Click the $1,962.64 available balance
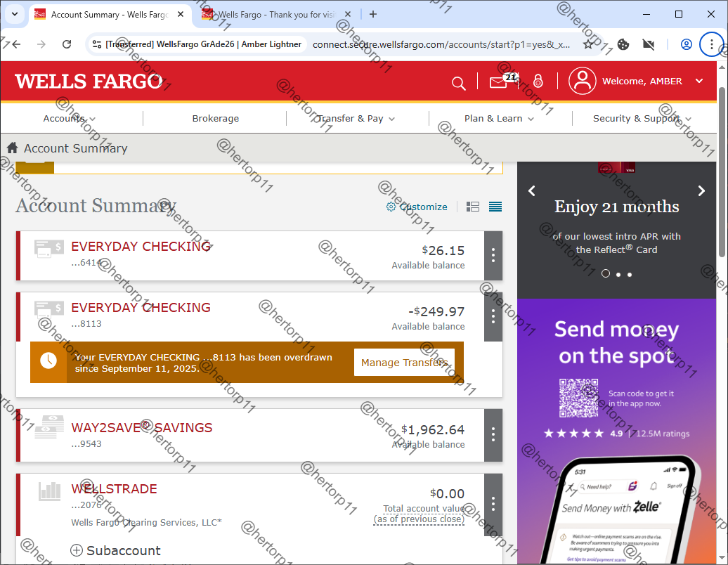This screenshot has height=565, width=728. (433, 429)
